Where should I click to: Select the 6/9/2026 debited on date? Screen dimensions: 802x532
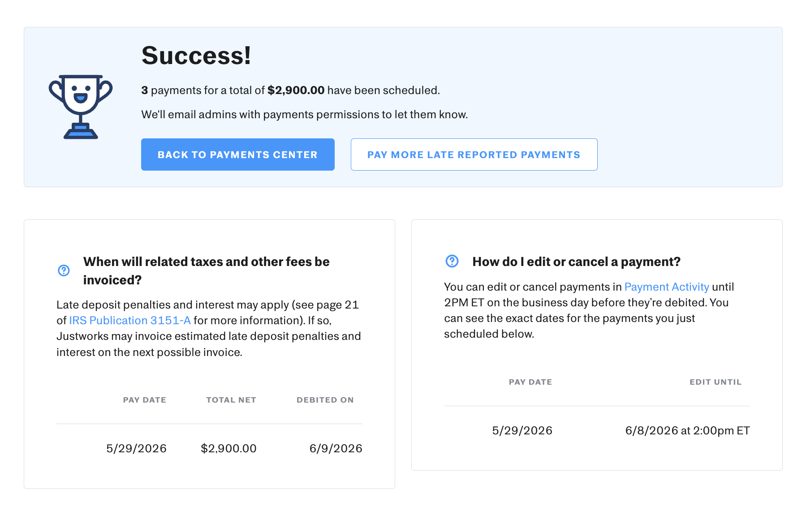pyautogui.click(x=336, y=448)
